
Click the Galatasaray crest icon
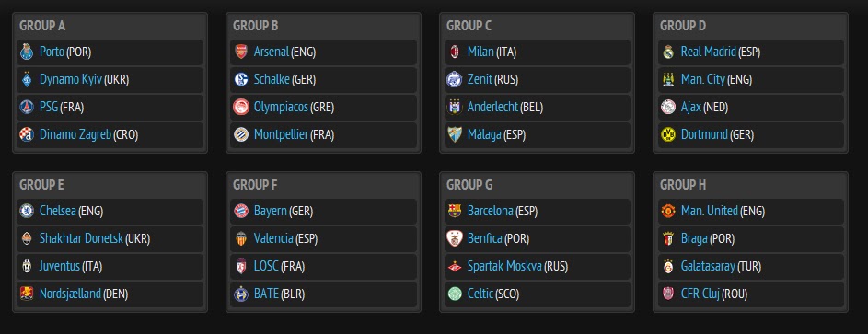tap(668, 267)
